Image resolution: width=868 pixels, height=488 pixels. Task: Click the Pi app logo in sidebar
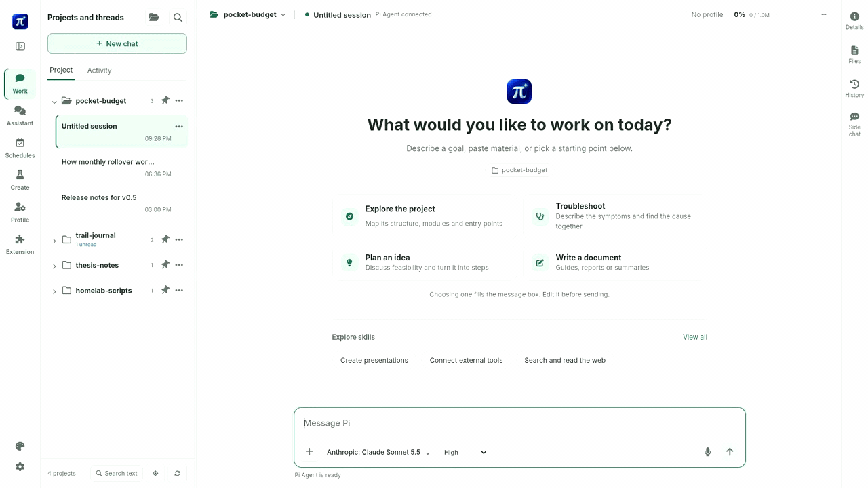pos(20,21)
